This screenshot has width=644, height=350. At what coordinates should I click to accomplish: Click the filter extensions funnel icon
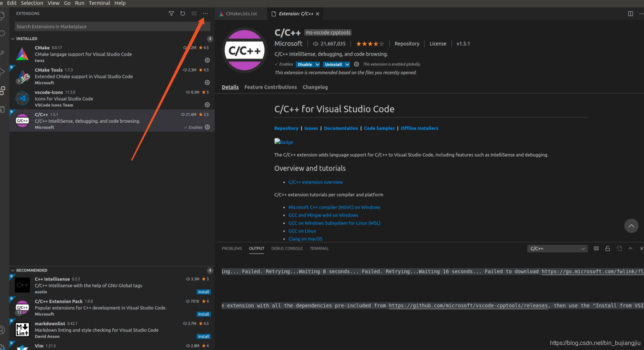click(171, 14)
